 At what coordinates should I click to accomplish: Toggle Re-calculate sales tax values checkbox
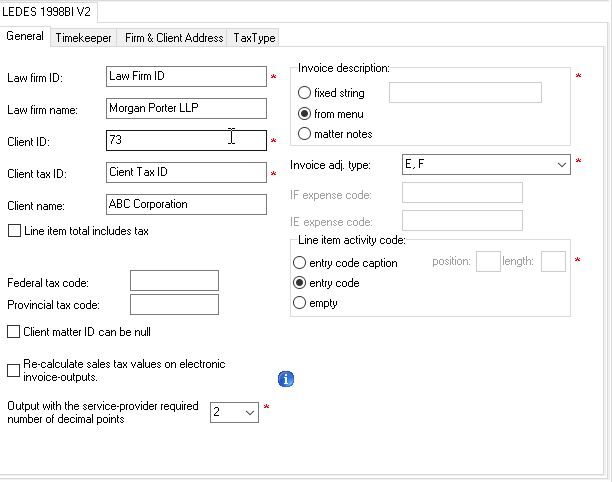(x=14, y=370)
